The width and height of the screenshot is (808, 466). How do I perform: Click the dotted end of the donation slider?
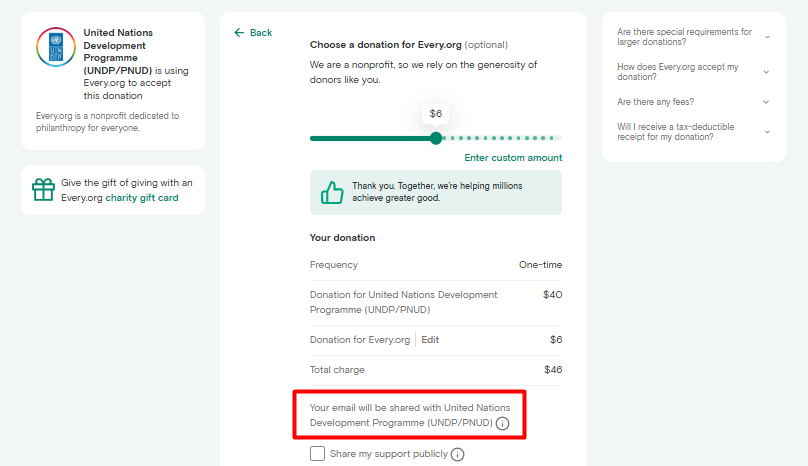pyautogui.click(x=556, y=138)
